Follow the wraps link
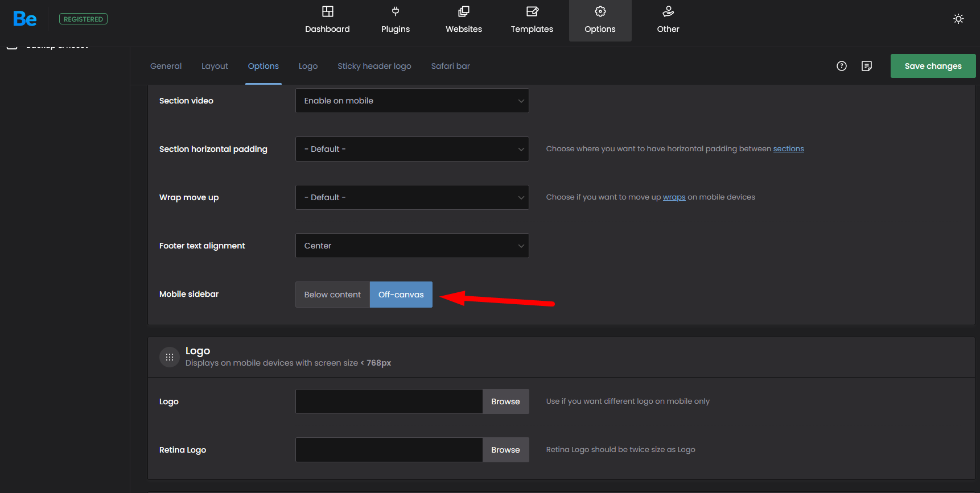Image resolution: width=980 pixels, height=493 pixels. 674,197
